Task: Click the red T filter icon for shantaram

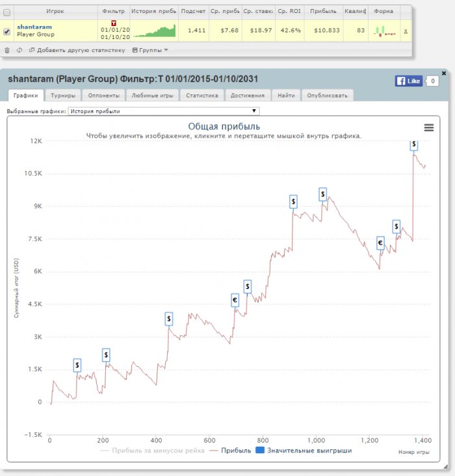Action: click(114, 23)
